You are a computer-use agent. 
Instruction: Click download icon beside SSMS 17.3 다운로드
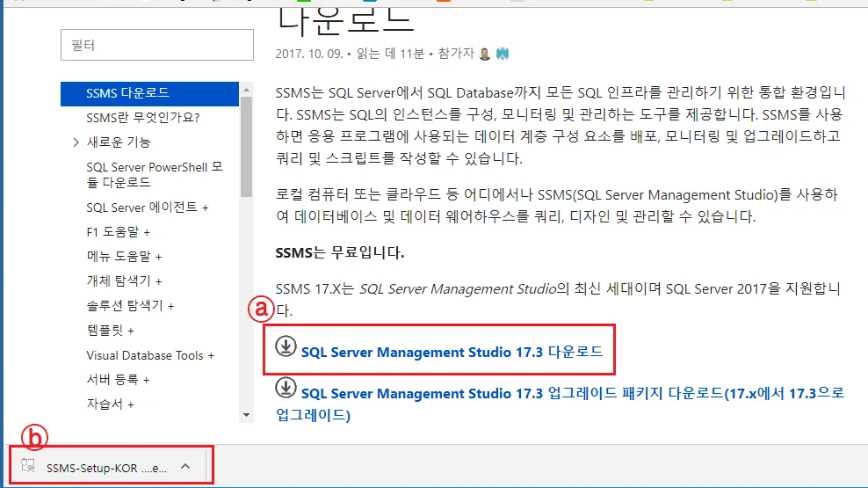click(x=286, y=346)
